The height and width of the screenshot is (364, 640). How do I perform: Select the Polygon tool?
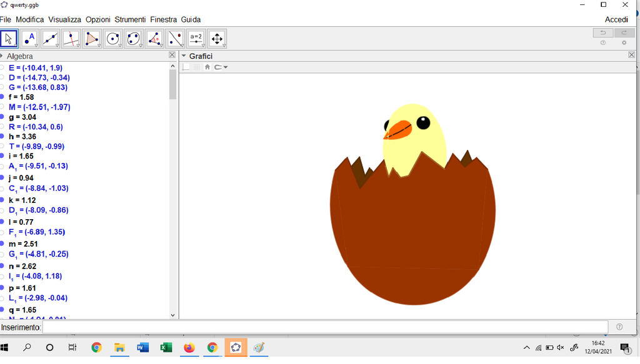coord(92,39)
